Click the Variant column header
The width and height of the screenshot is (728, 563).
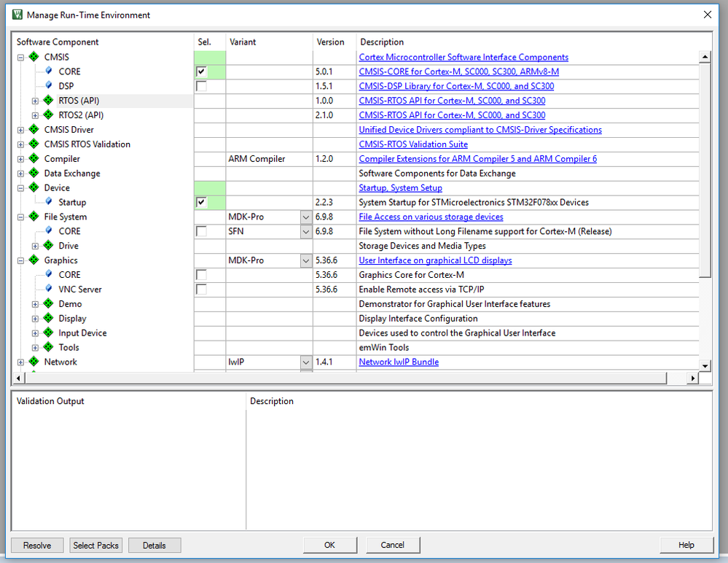click(x=243, y=42)
